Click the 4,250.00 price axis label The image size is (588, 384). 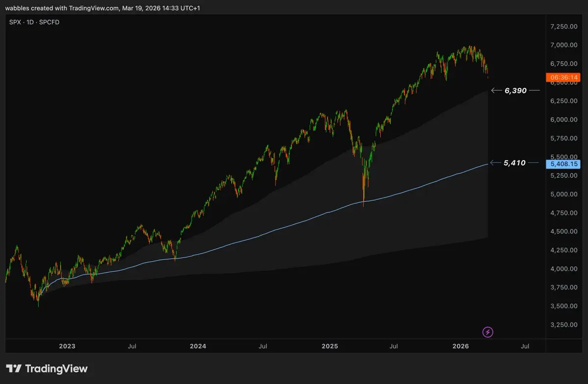point(563,250)
